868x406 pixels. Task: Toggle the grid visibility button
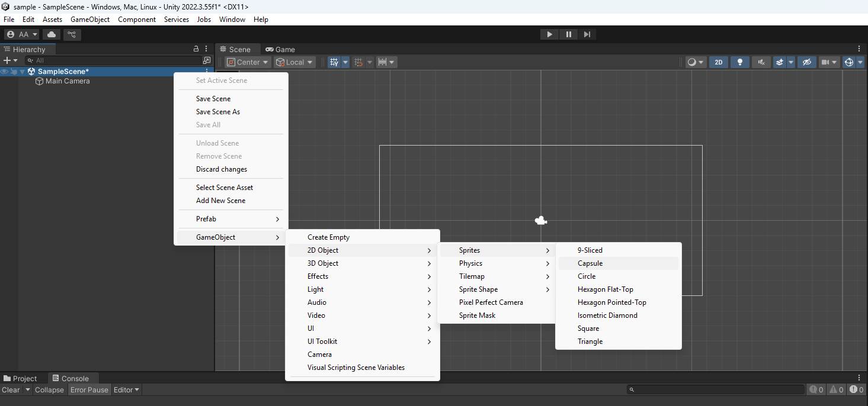(334, 62)
